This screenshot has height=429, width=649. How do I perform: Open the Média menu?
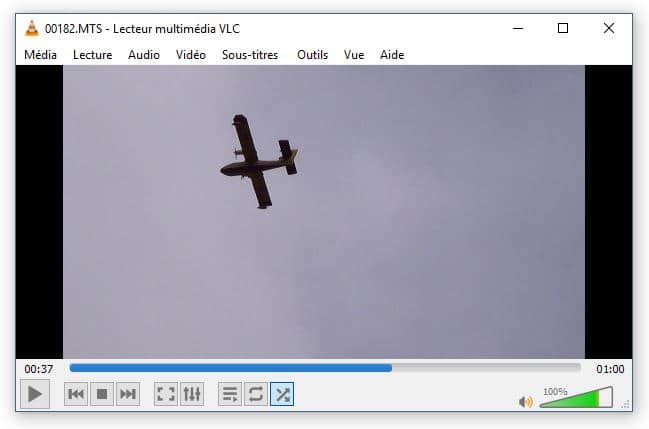(40, 55)
